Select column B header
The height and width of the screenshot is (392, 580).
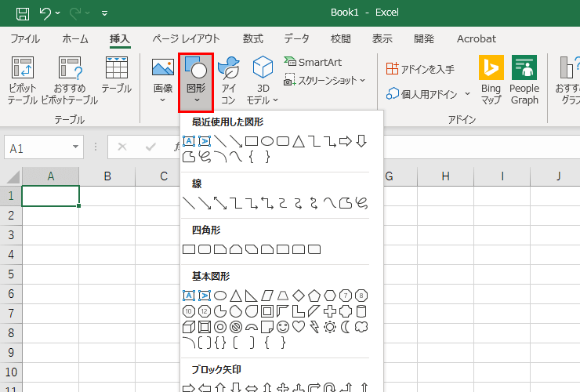[x=107, y=176]
